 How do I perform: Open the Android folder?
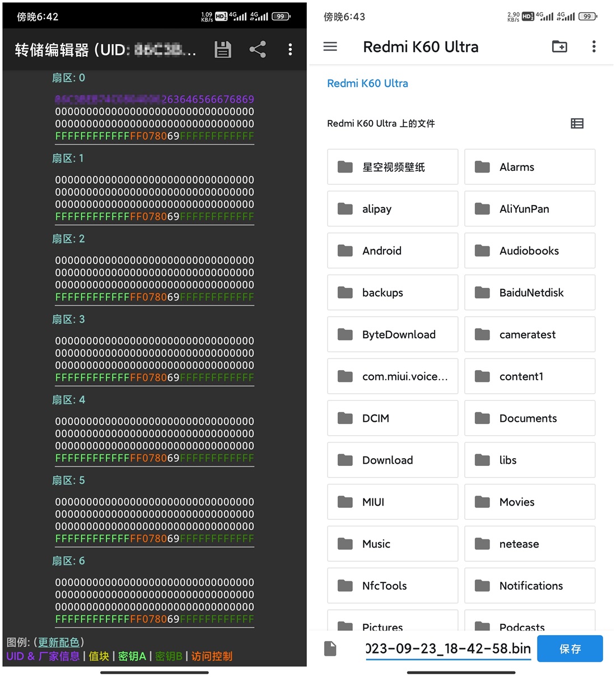[393, 251]
